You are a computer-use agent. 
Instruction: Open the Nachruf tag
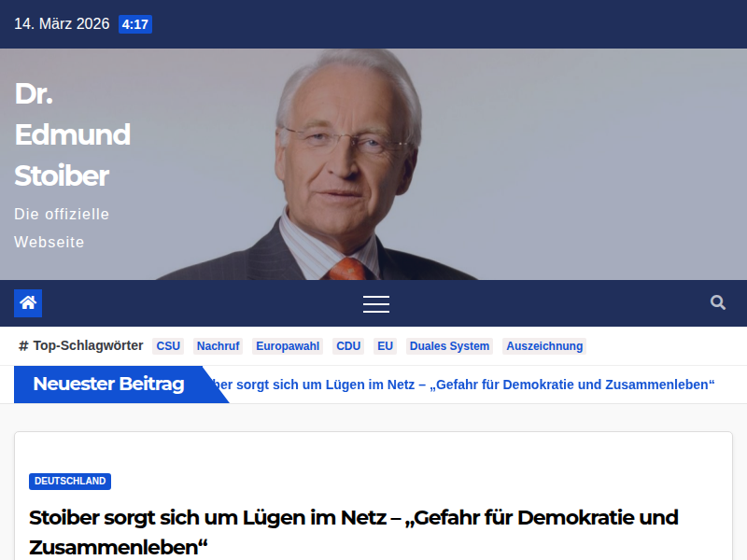coord(218,345)
